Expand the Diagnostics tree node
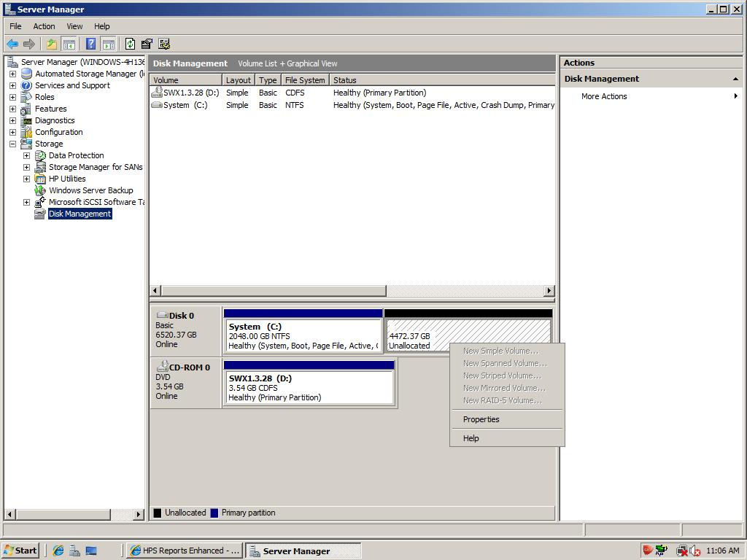Viewport: 747px width, 560px height. point(12,120)
